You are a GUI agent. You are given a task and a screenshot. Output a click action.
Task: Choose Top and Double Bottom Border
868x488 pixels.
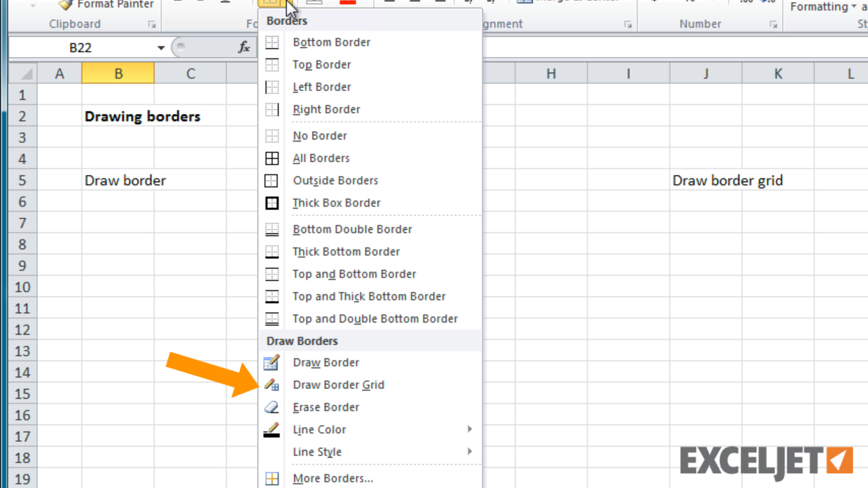click(375, 319)
